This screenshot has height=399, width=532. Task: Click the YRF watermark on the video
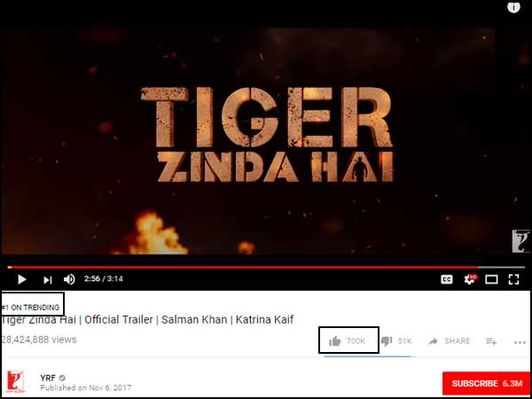coord(520,241)
